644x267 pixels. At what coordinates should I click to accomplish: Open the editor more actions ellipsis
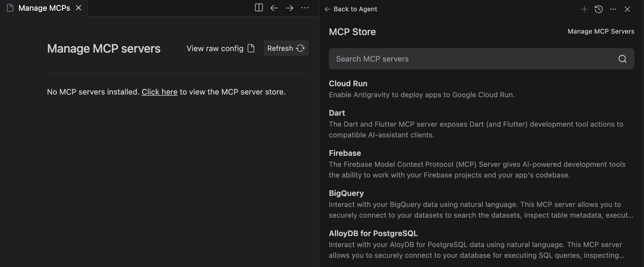[305, 8]
